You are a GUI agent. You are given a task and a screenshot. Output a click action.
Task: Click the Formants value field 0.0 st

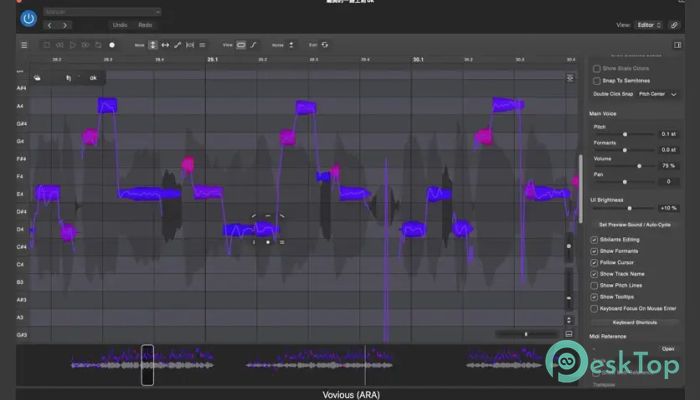(668, 150)
